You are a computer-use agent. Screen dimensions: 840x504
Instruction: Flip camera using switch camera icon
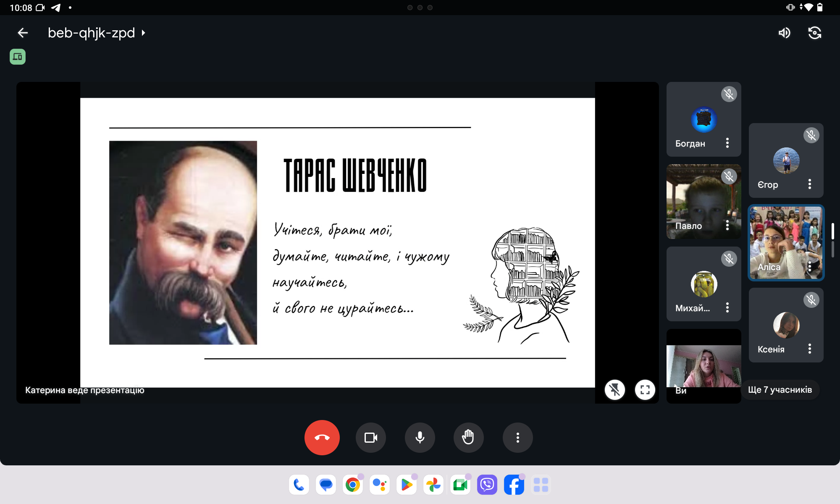(x=814, y=33)
